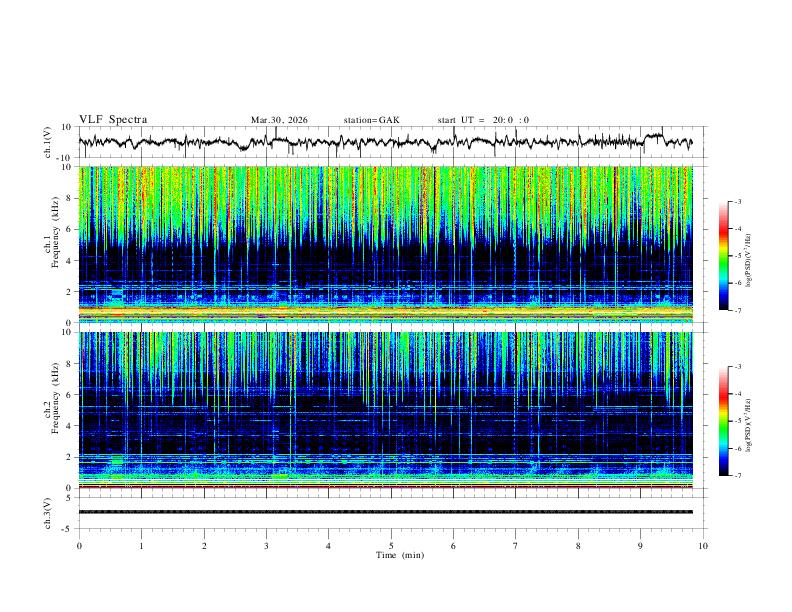Image resolution: width=792 pixels, height=612 pixels.
Task: Click time axis tick label "0"
Action: pyautogui.click(x=79, y=546)
